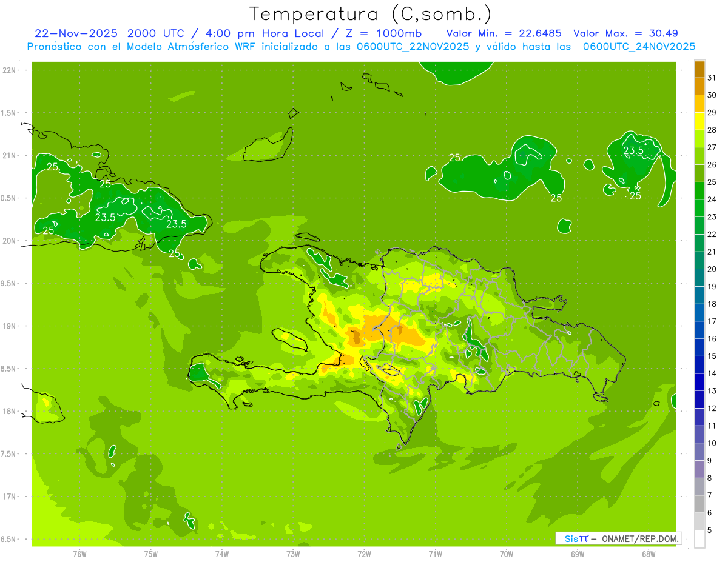Click the '19N' latitude axis label
Screen dimensions: 728x562
(x=9, y=326)
